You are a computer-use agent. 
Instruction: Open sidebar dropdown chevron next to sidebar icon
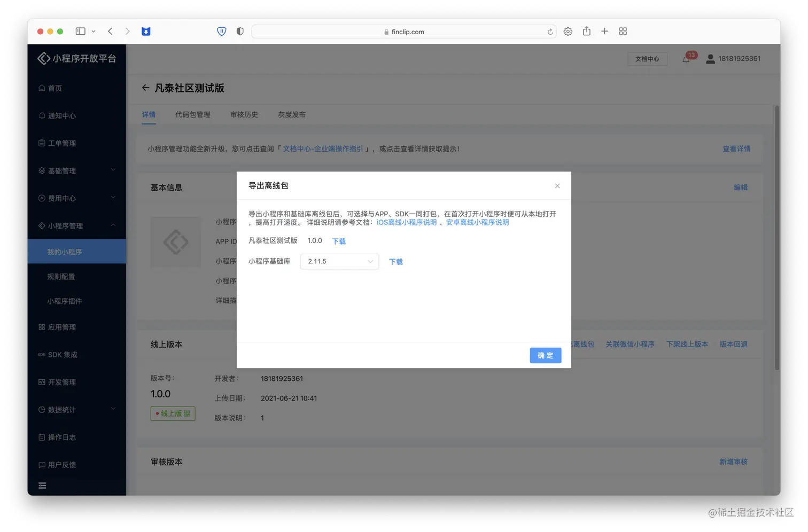94,32
